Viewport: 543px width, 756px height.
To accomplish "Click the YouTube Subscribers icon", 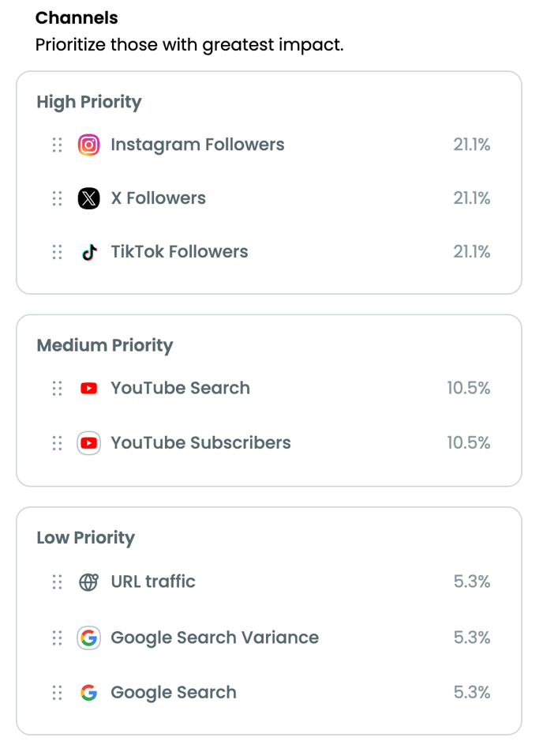I will click(x=88, y=442).
